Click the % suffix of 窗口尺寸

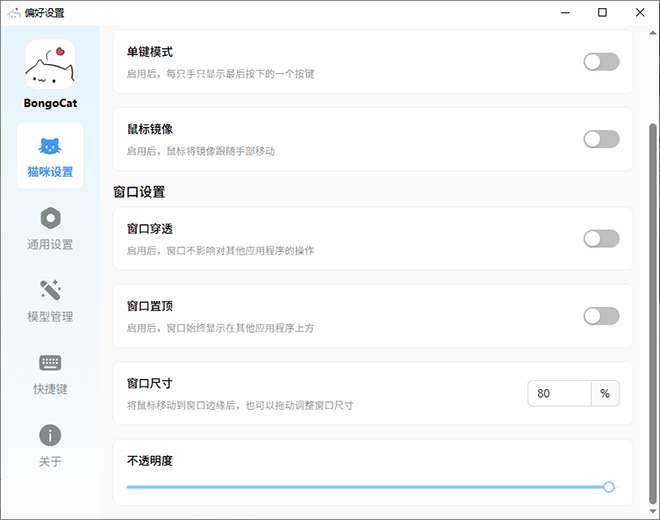pos(605,393)
